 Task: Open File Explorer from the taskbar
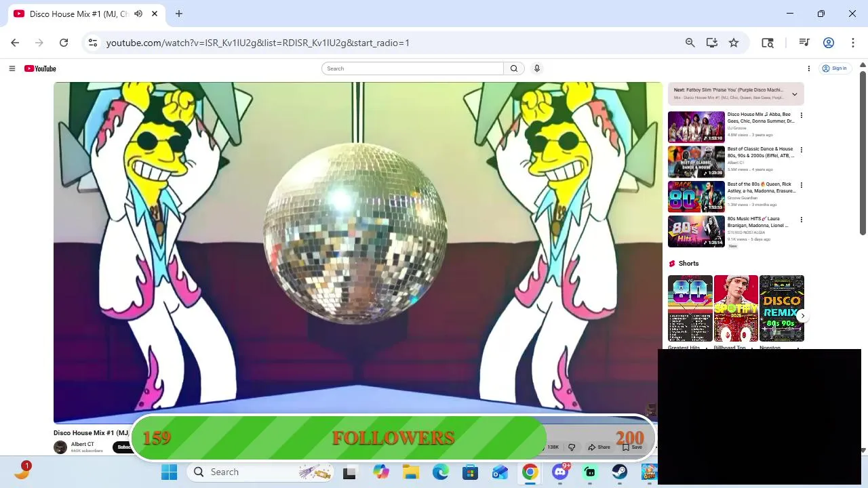(411, 472)
